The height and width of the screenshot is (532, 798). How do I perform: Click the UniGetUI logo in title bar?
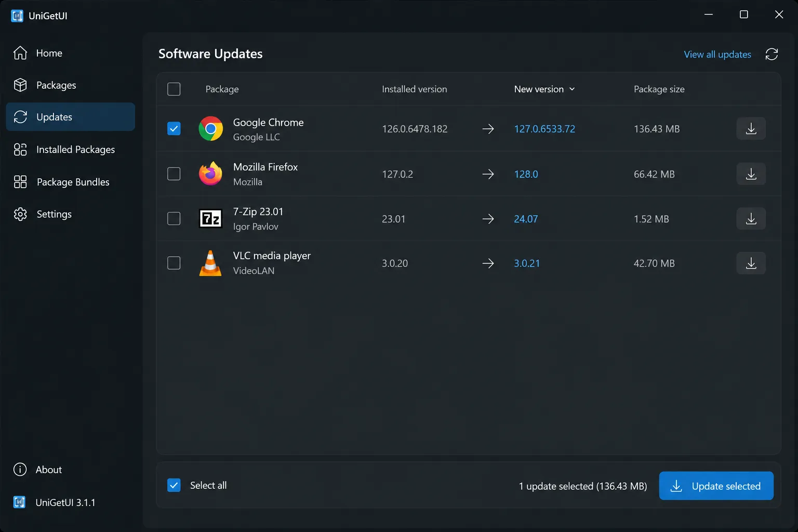coord(17,16)
